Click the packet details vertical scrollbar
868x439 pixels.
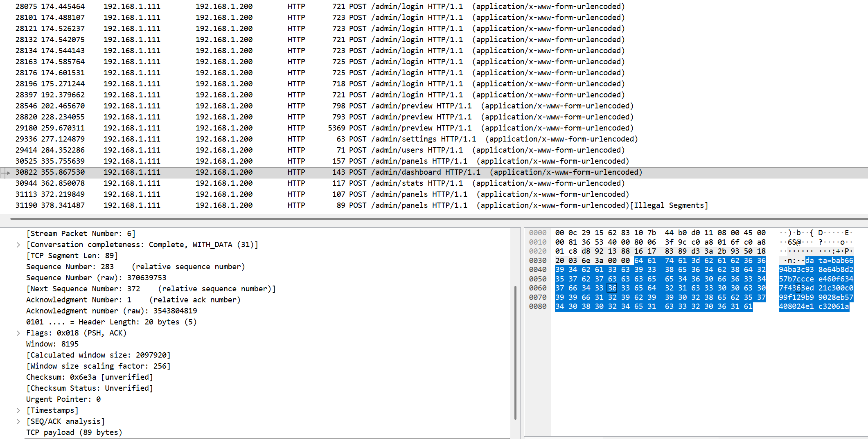click(x=515, y=352)
